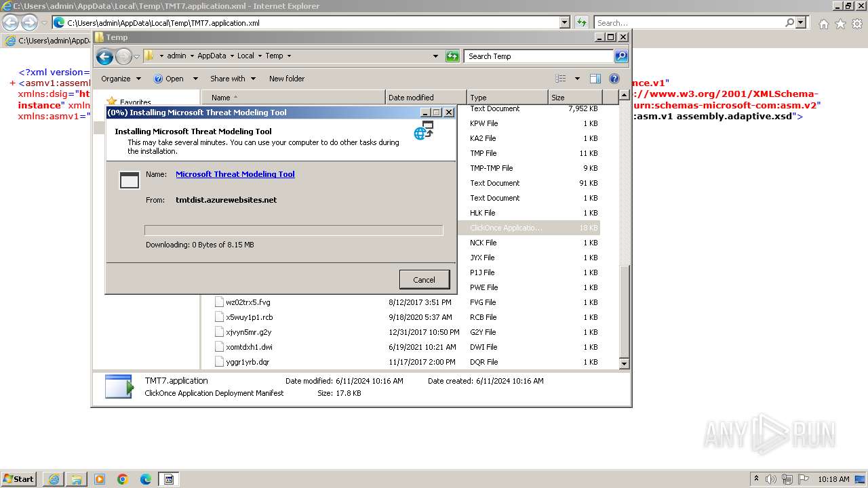
Task: Click the IE search box
Action: click(x=688, y=23)
